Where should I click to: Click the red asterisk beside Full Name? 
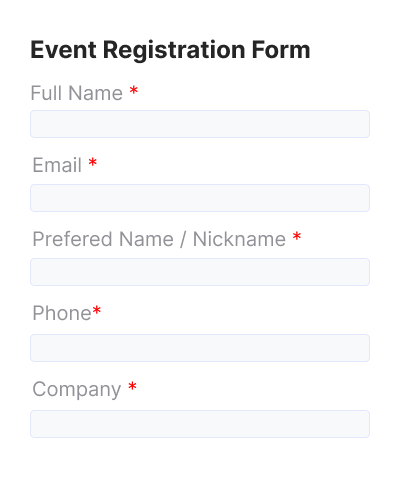pos(134,90)
